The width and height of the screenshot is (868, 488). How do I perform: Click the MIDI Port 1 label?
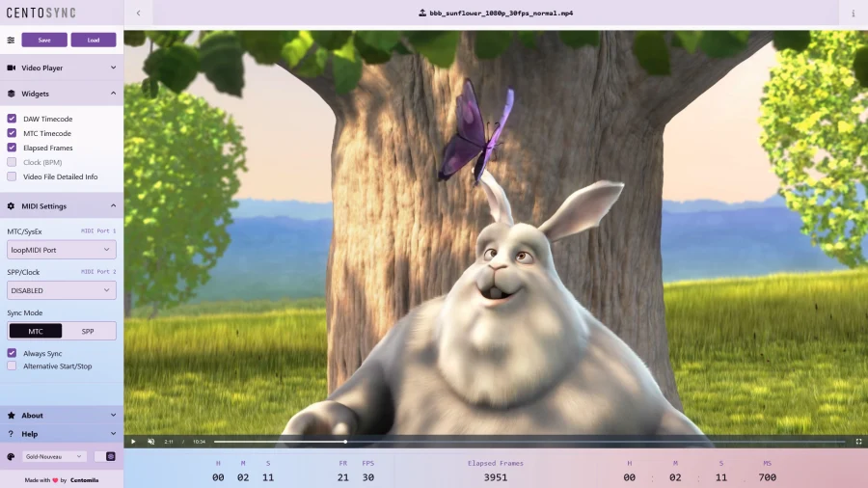pos(98,230)
